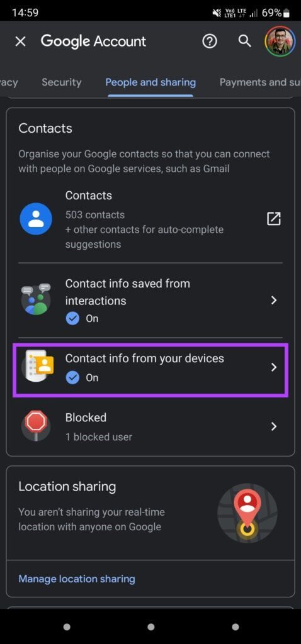Viewport: 301px width, 644px height.
Task: Open contacts in external link icon
Action: pyautogui.click(x=274, y=218)
